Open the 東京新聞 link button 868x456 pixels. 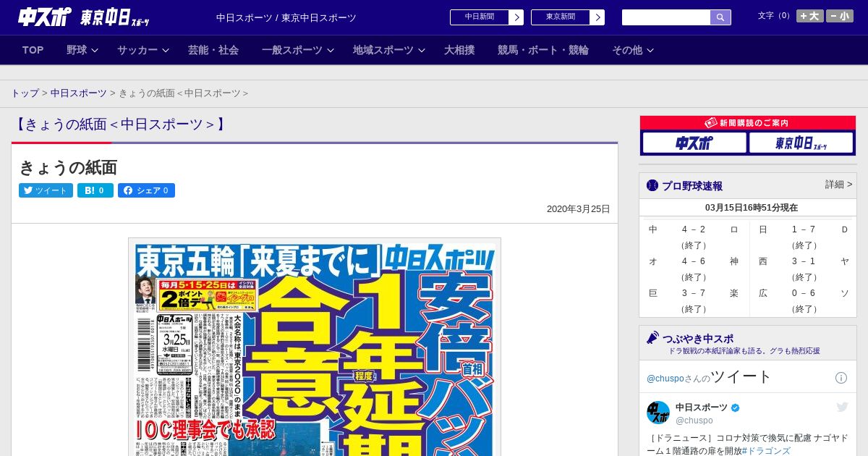[x=561, y=17]
